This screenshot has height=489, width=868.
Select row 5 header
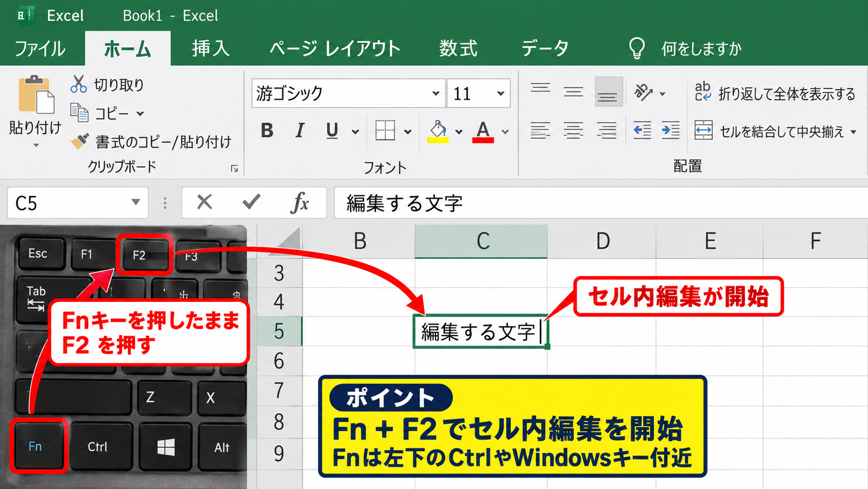279,331
